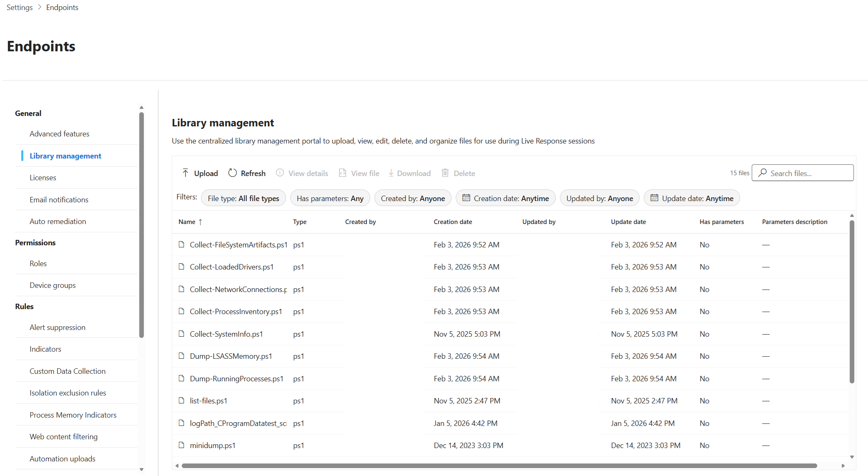Viewport: 868px width, 476px height.
Task: Click the file icon beside Dump-LSASSMemory.ps1
Action: (x=181, y=356)
